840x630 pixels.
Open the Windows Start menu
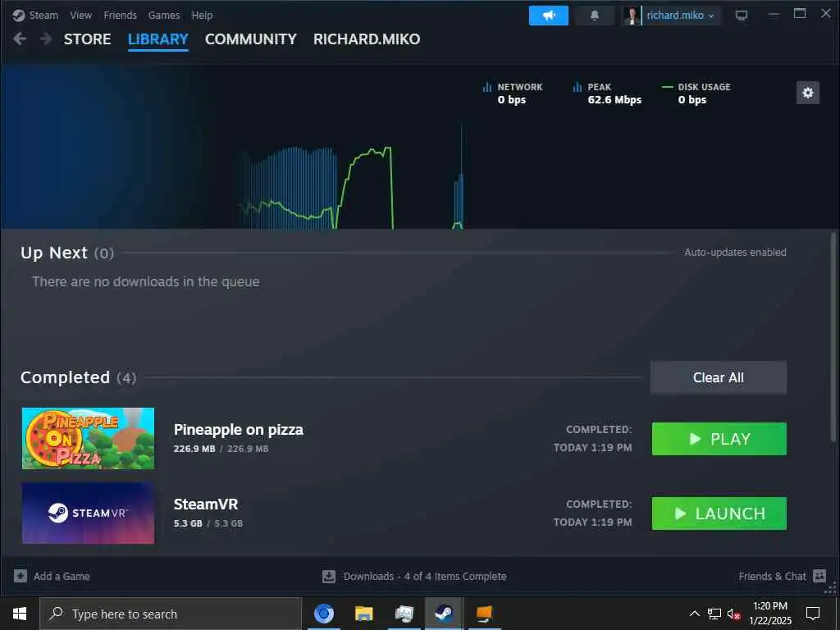(20, 614)
